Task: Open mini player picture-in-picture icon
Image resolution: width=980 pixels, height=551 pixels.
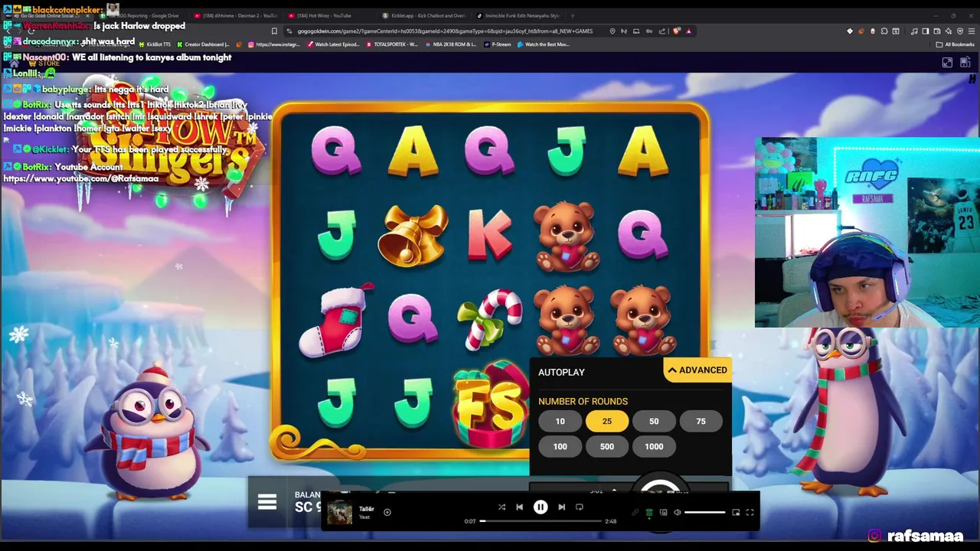Action: click(x=736, y=513)
